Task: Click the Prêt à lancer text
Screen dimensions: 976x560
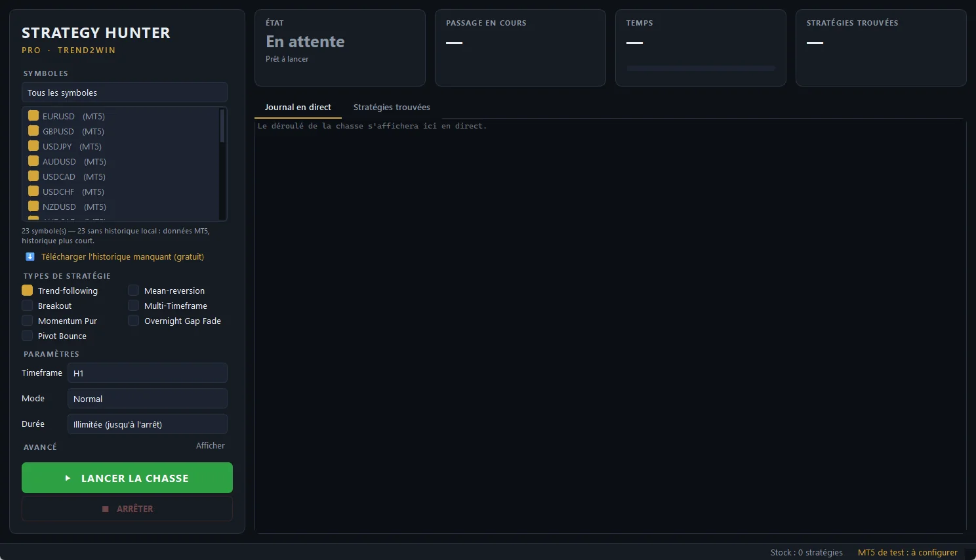Action: (x=287, y=59)
